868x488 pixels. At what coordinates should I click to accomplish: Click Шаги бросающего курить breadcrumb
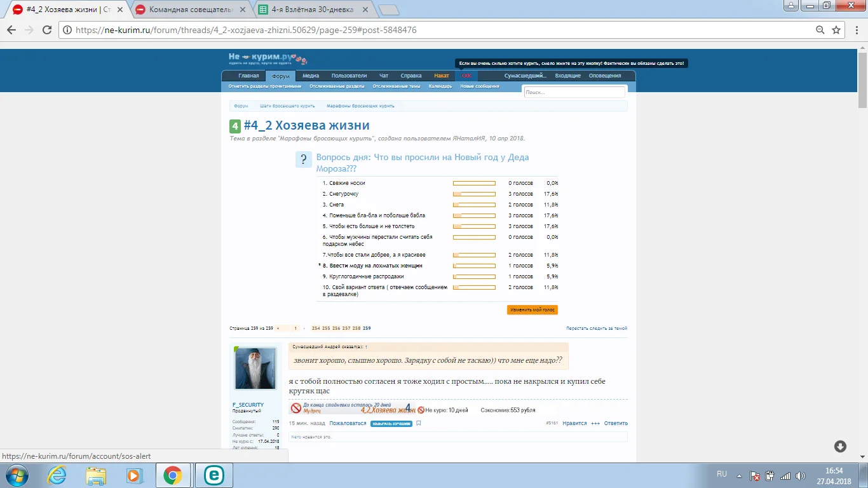click(x=287, y=106)
